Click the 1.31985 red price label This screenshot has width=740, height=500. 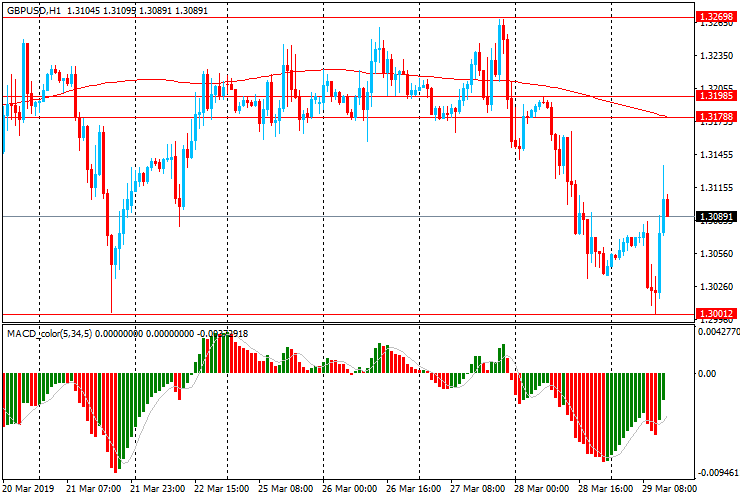[716, 96]
